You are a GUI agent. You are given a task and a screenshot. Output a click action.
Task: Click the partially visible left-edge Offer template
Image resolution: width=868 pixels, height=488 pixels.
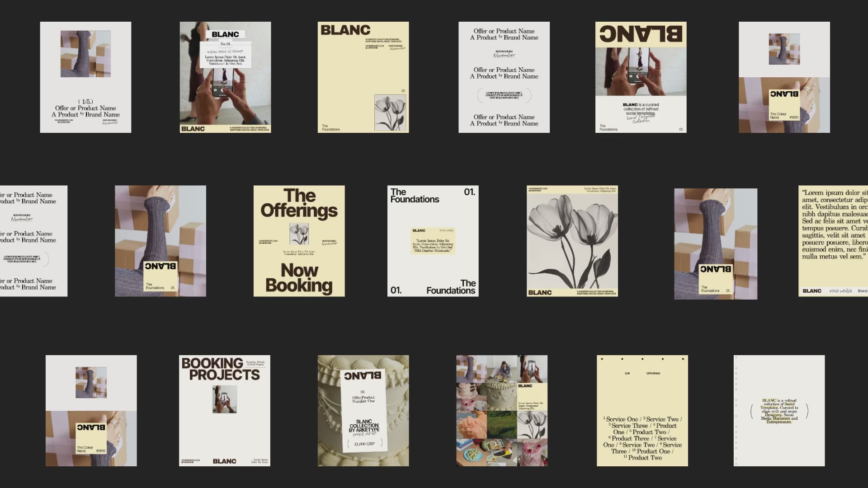point(33,241)
